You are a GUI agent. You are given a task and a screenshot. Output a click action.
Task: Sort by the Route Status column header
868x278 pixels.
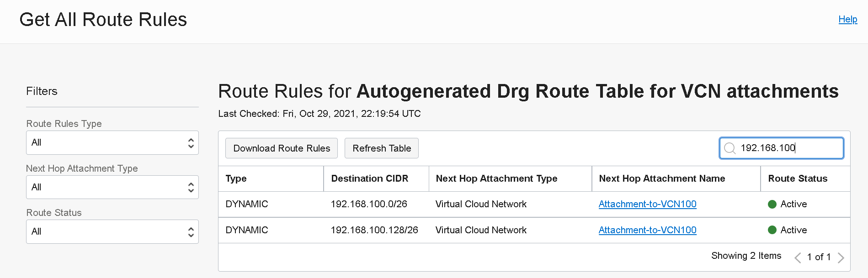(798, 178)
